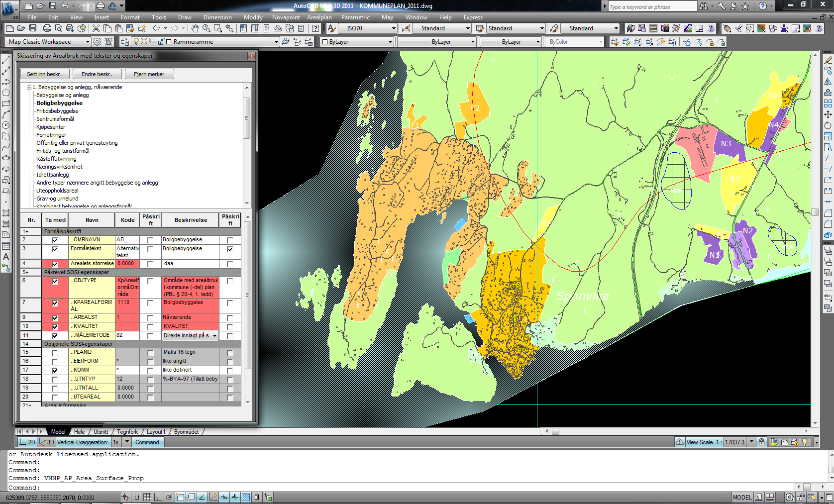
Task: Toggle the Ta med checkbox for OMRNAVN
Action: pyautogui.click(x=55, y=240)
